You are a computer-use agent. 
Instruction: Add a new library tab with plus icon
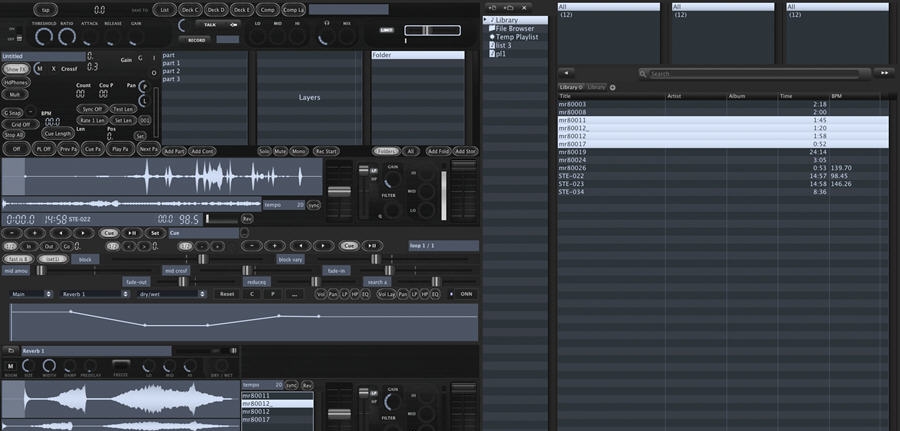point(612,87)
